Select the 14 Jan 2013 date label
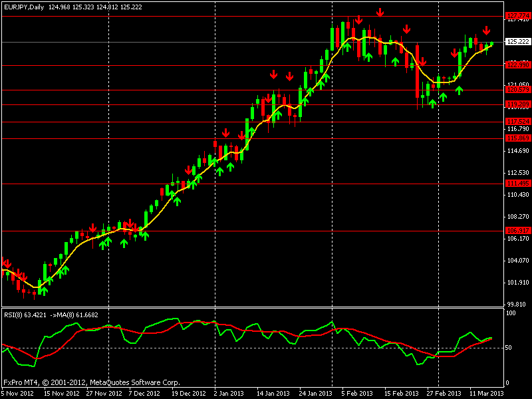Screen dimensions: 532x399 tap(273, 394)
